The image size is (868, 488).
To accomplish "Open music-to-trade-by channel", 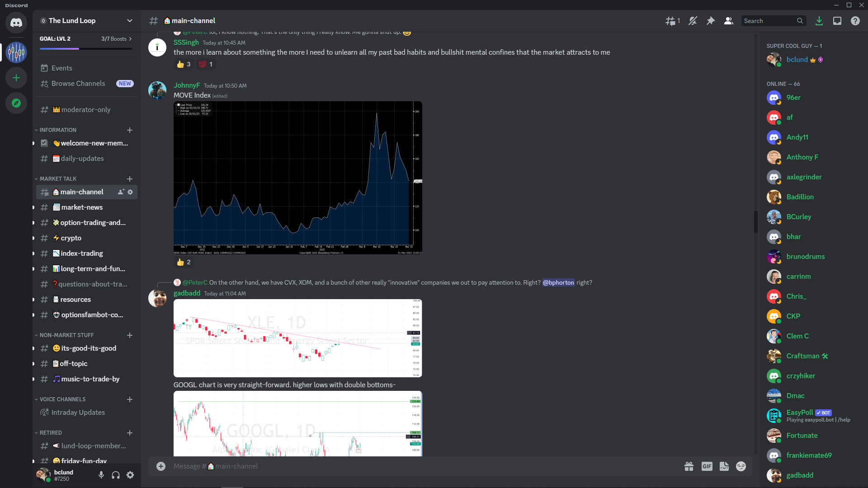I will click(x=87, y=379).
